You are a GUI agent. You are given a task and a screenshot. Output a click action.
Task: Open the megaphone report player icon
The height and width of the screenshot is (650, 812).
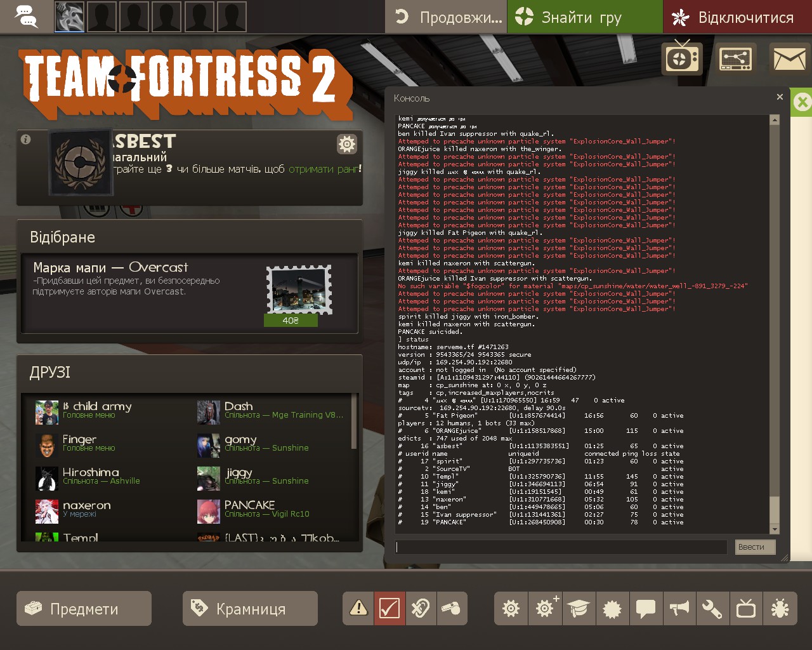tap(679, 609)
